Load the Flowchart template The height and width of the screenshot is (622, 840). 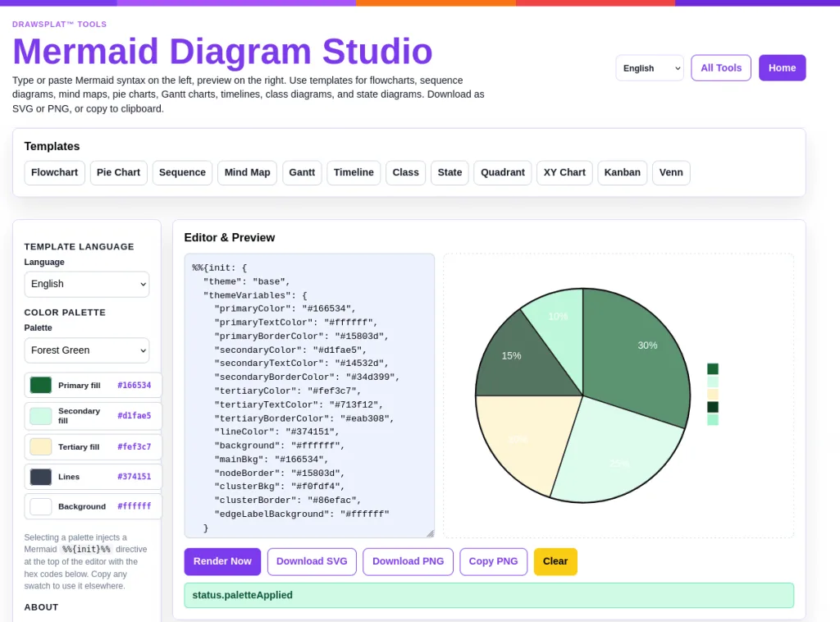(55, 172)
